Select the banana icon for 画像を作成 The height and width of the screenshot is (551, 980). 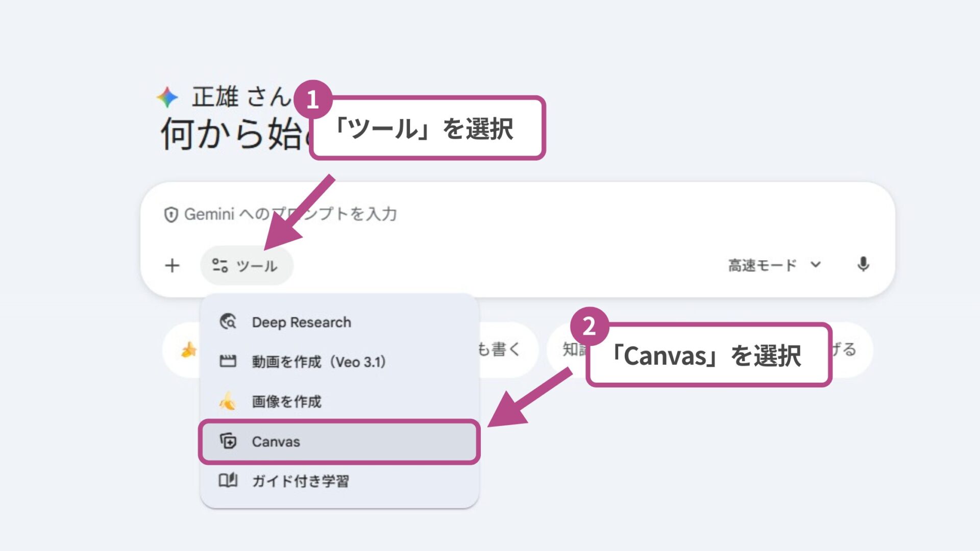point(228,402)
